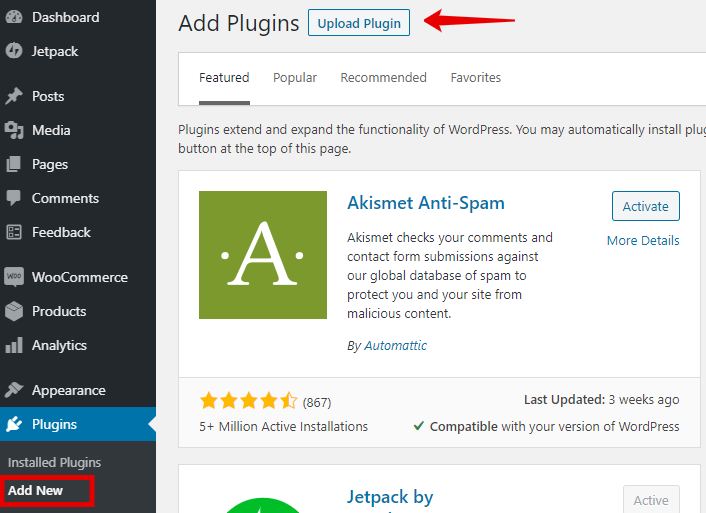This screenshot has width=706, height=513.
Task: Click the Appearance paintbrush icon
Action: coord(14,390)
